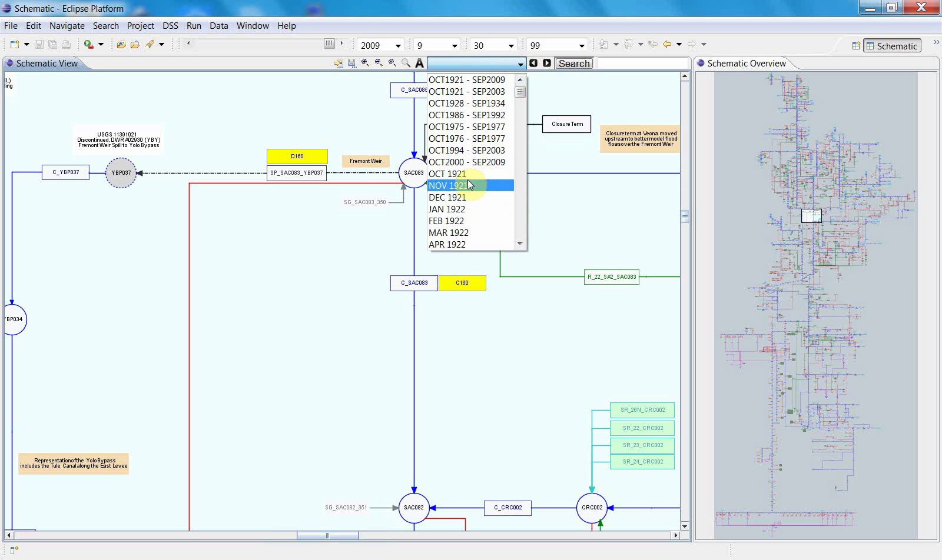Open the Edit menu
Viewport: 942px width, 560px height.
click(34, 26)
